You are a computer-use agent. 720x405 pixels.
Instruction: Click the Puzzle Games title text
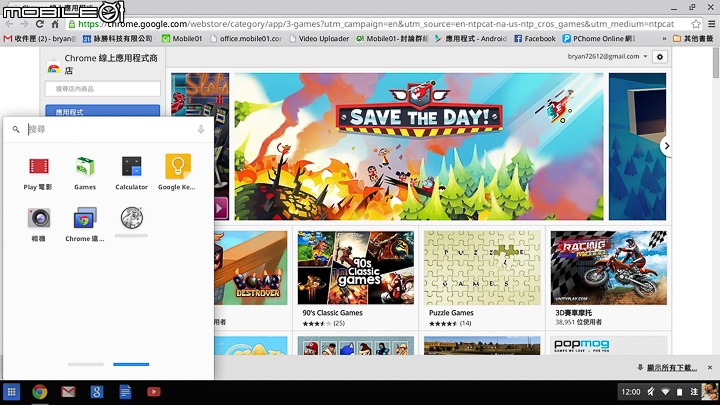tap(451, 313)
